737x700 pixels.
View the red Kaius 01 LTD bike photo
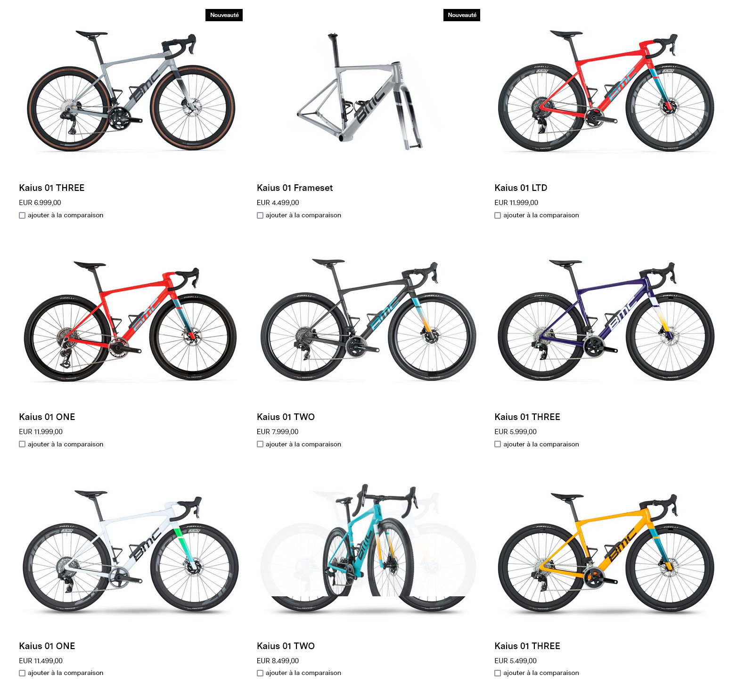606,91
